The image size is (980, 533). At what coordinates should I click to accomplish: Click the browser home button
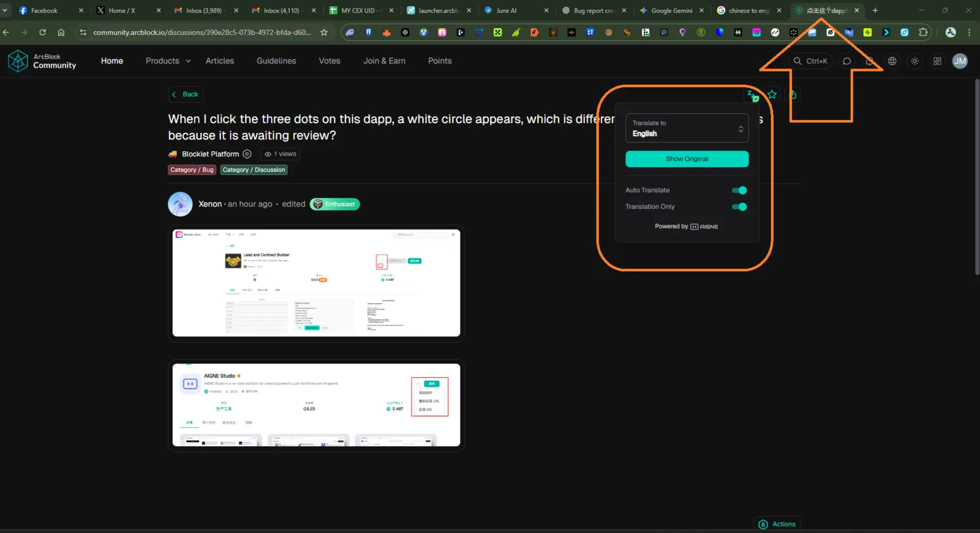click(61, 32)
